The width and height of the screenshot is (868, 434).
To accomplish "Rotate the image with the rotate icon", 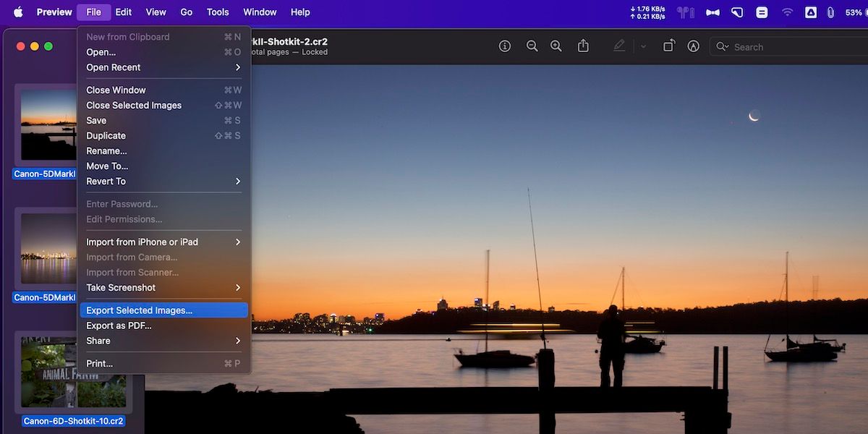I will click(669, 46).
